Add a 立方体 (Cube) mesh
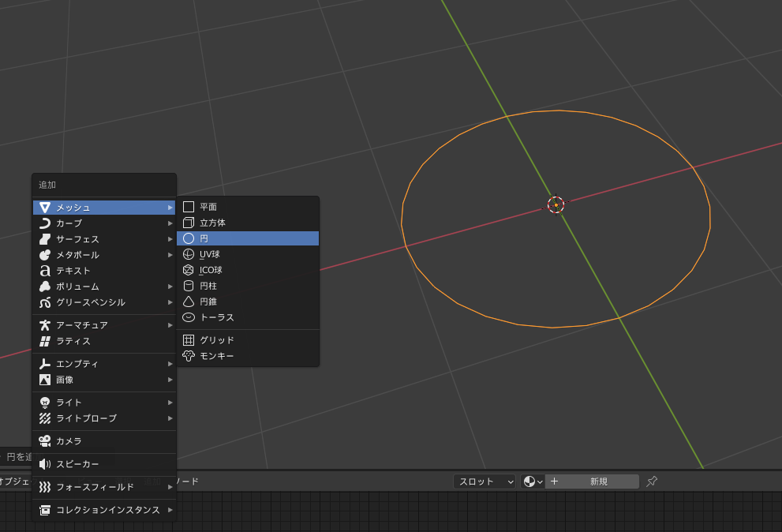This screenshot has width=782, height=532. [248, 223]
